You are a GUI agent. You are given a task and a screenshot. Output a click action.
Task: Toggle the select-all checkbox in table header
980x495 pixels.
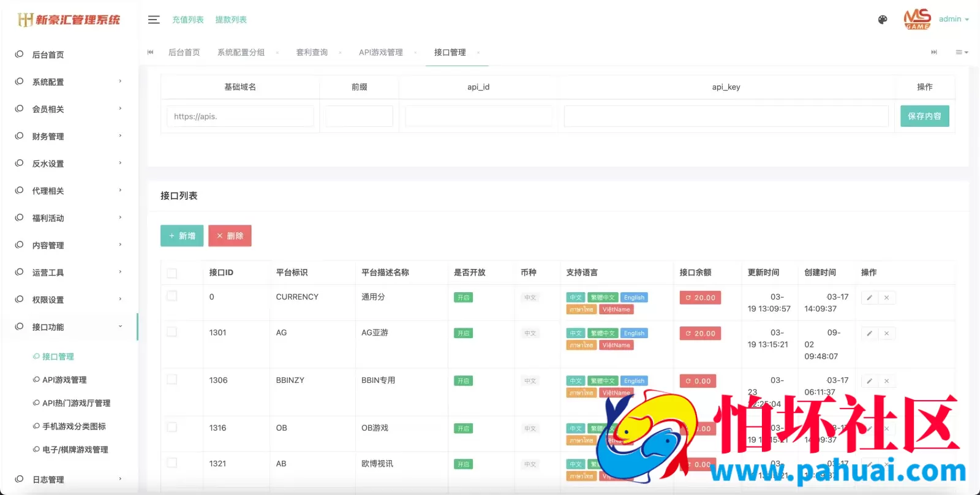coord(172,273)
